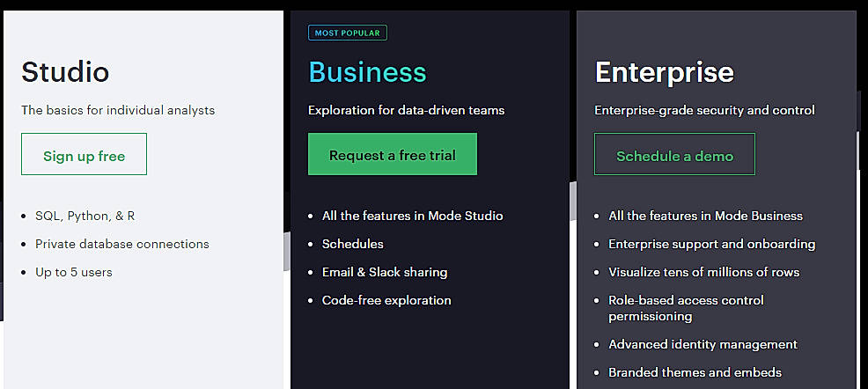The image size is (868, 389).
Task: Click 'SQL, Python, & R' feature
Action: click(x=85, y=216)
